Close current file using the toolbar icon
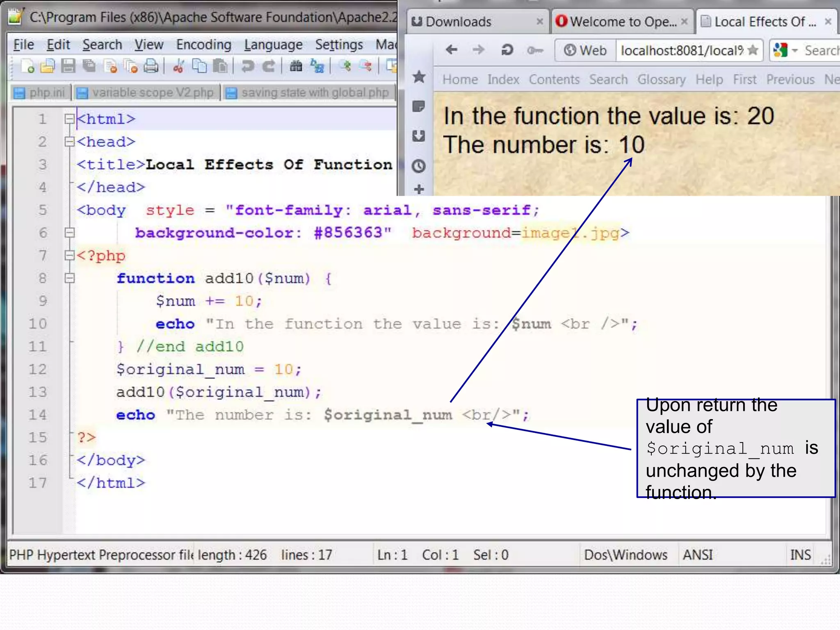This screenshot has height=630, width=840. (x=111, y=66)
